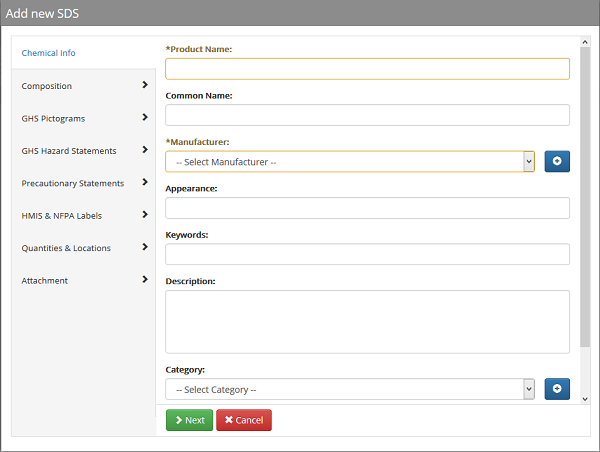This screenshot has width=600, height=452.
Task: Click the chevron arrow next to GHS Pictograms
Action: (x=145, y=118)
